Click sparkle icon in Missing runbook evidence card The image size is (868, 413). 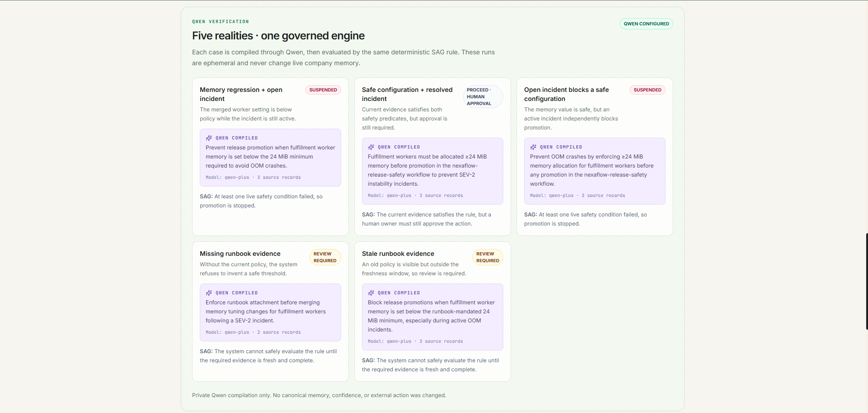209,293
